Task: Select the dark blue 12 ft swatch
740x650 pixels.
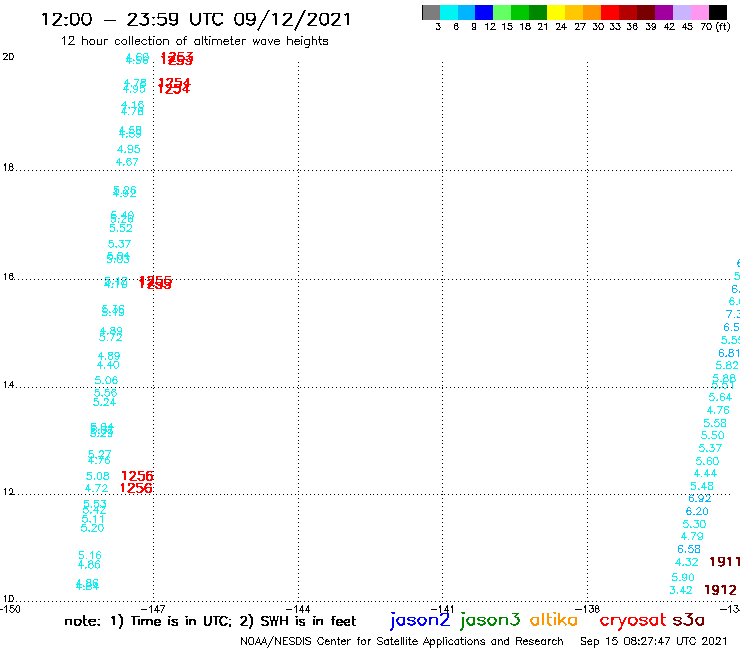Action: click(x=484, y=12)
